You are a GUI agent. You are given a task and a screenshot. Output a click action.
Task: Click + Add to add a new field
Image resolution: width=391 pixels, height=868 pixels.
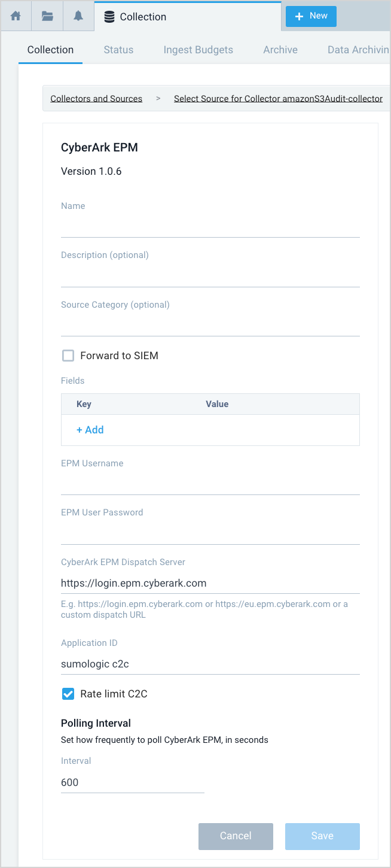[x=90, y=429]
